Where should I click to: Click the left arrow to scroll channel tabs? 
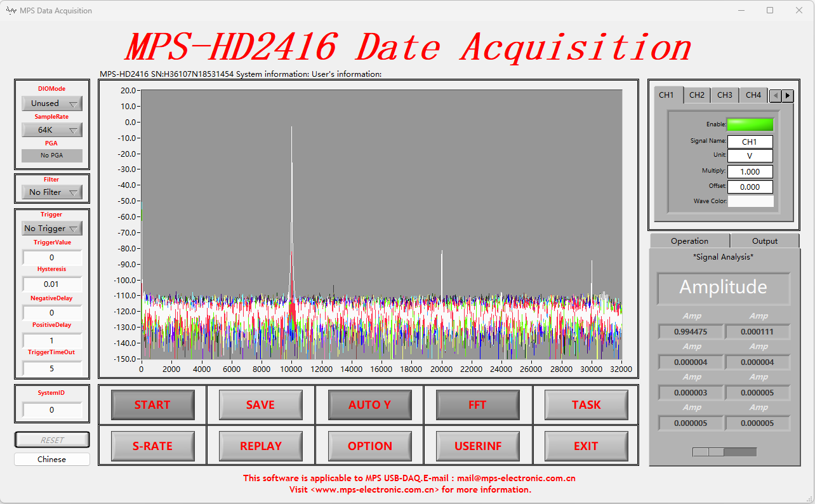coord(775,96)
